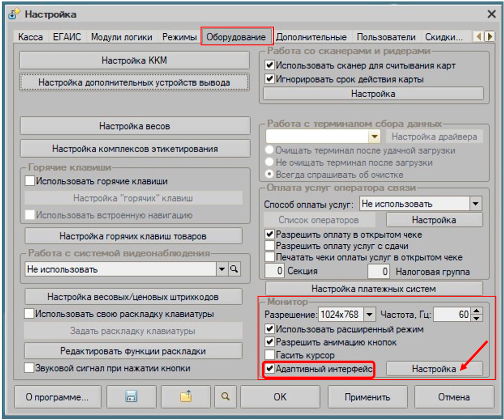Increase Частота, Гц with up arrow

(x=477, y=311)
